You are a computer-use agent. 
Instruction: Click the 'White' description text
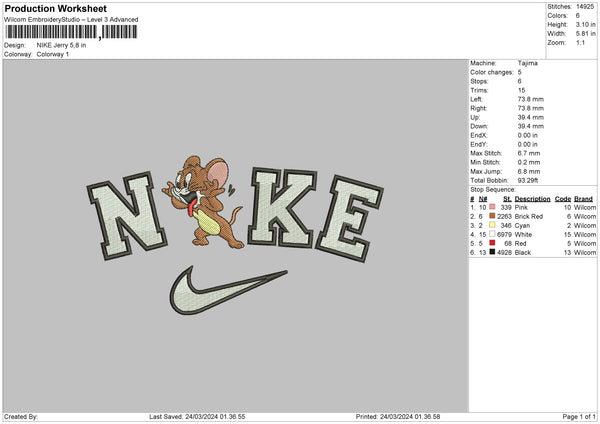(523, 235)
